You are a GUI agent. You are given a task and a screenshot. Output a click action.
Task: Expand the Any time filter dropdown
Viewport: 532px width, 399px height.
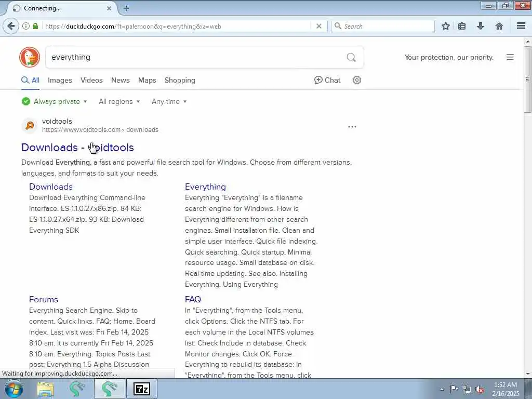169,101
